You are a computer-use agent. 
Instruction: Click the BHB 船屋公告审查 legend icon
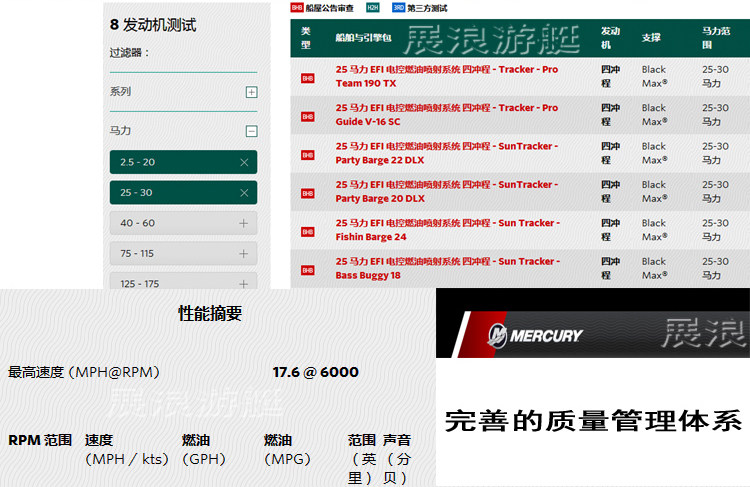(297, 8)
